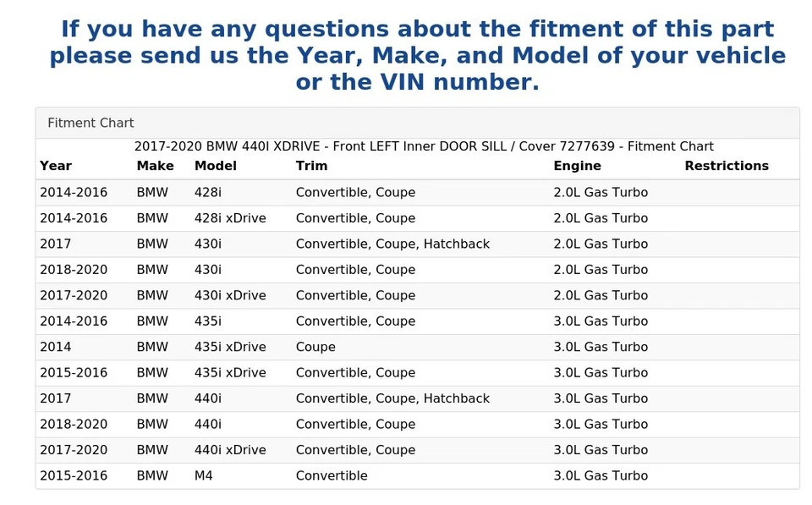
Task: Click the Trim column header
Action: click(x=311, y=166)
